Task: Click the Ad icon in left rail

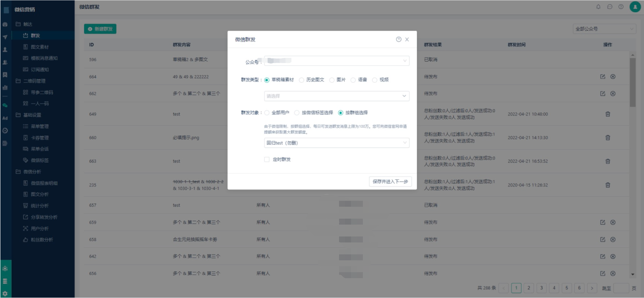Action: (x=5, y=118)
